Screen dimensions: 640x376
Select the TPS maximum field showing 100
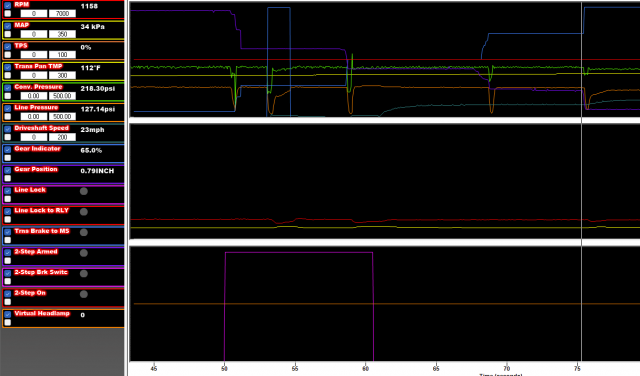coord(62,55)
